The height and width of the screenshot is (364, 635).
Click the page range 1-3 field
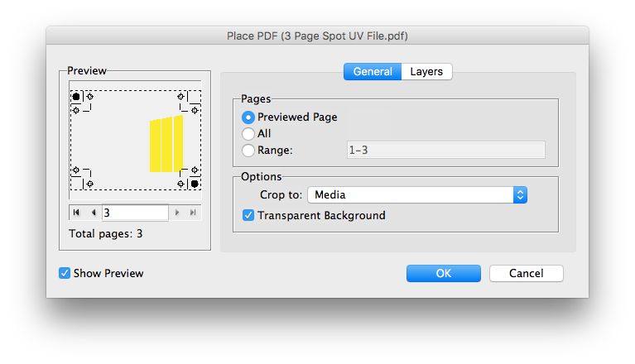446,150
